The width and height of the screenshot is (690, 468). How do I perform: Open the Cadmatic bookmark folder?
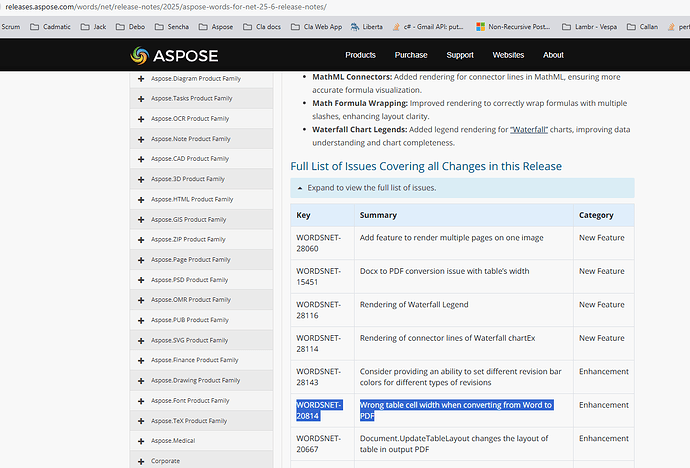[x=50, y=27]
